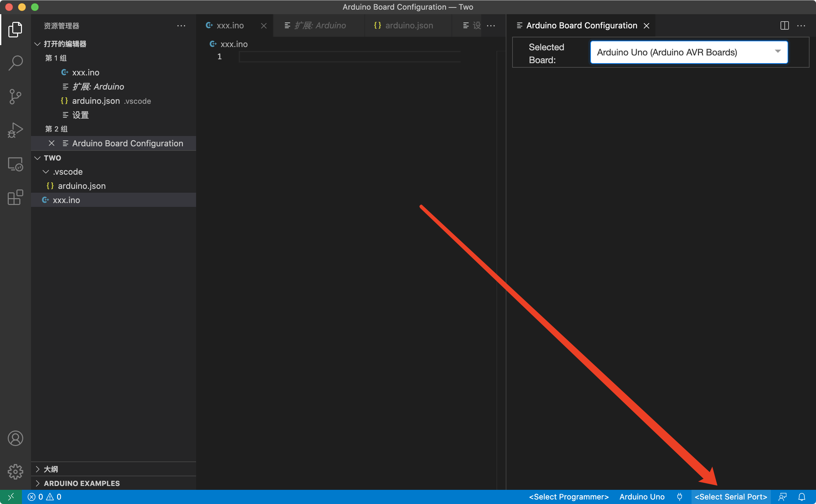Switch to the arduino.json tab

point(409,26)
